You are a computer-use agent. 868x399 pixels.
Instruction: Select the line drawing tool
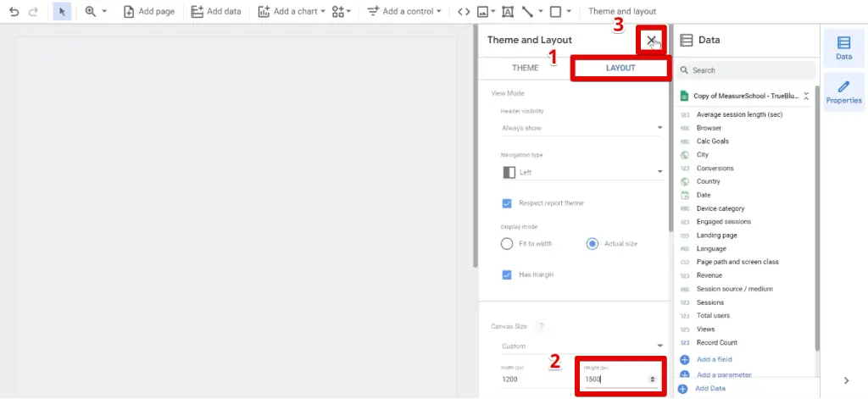pyautogui.click(x=527, y=11)
